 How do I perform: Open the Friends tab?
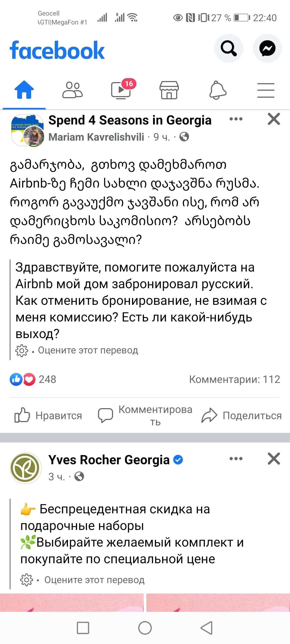[x=73, y=90]
